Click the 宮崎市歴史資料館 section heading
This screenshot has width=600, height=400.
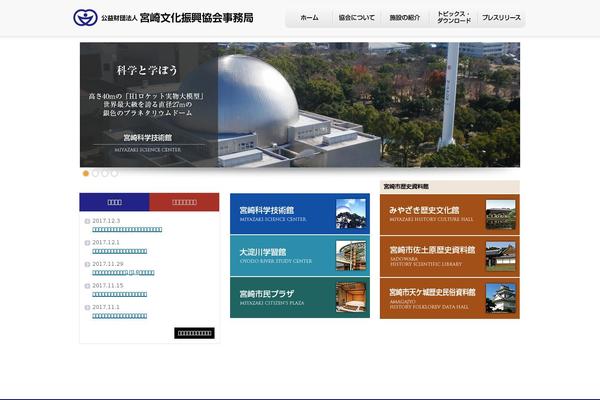pyautogui.click(x=406, y=186)
